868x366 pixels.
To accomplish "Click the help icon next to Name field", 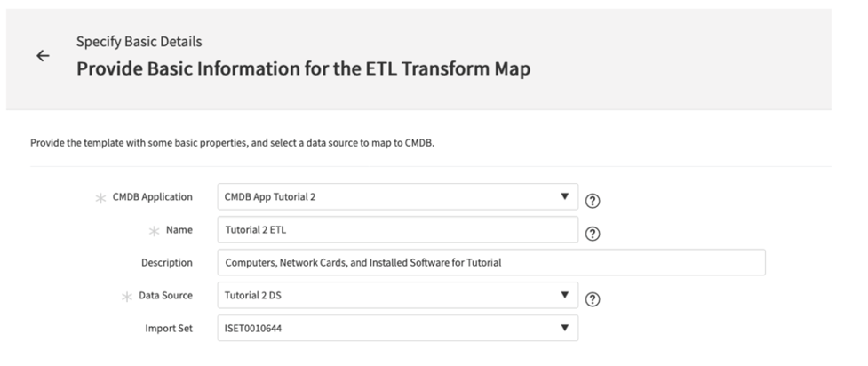I will [x=593, y=234].
